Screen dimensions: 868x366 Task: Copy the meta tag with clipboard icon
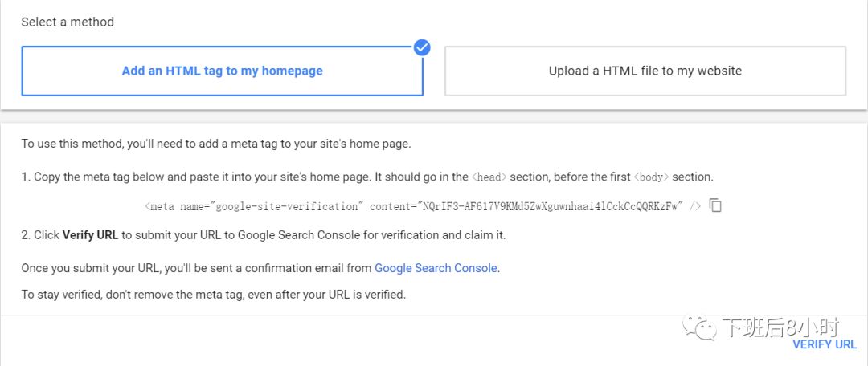click(x=715, y=205)
